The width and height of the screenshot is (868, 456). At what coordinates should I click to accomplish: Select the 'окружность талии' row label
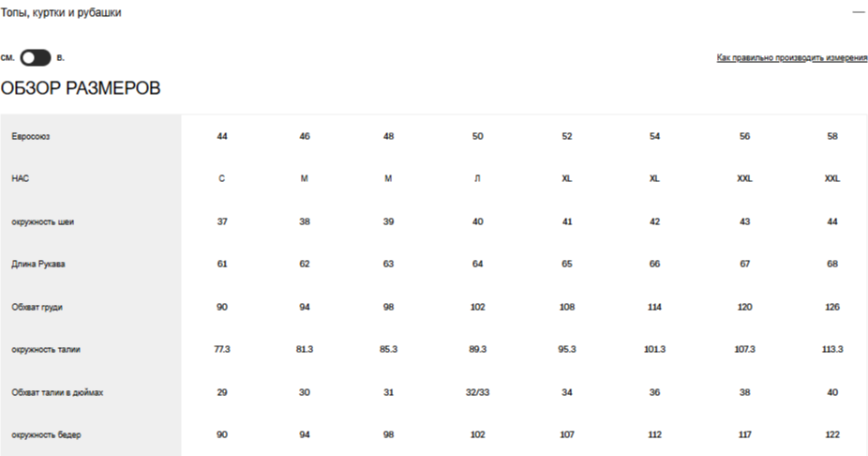click(x=46, y=349)
